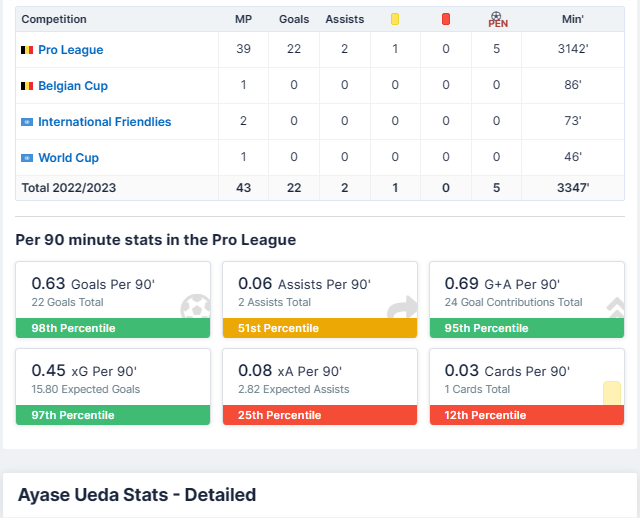The width and height of the screenshot is (640, 518).
Task: Click the penalty PEN column icon
Action: tap(498, 20)
